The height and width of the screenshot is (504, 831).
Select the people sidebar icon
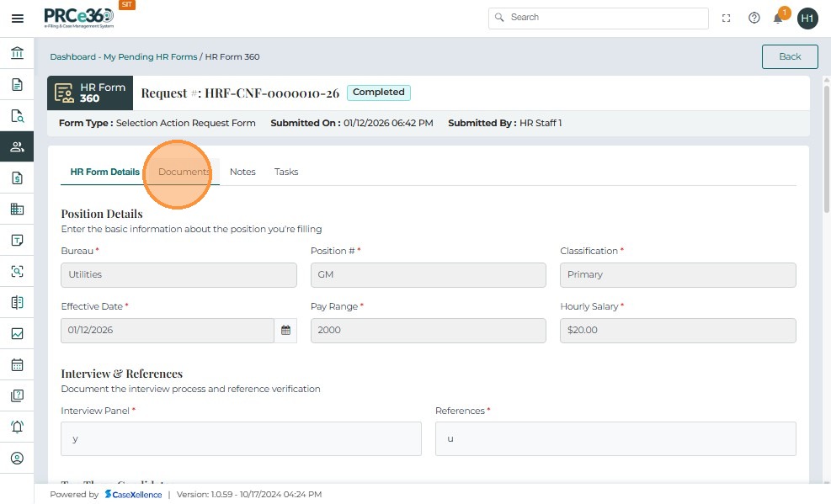click(17, 147)
